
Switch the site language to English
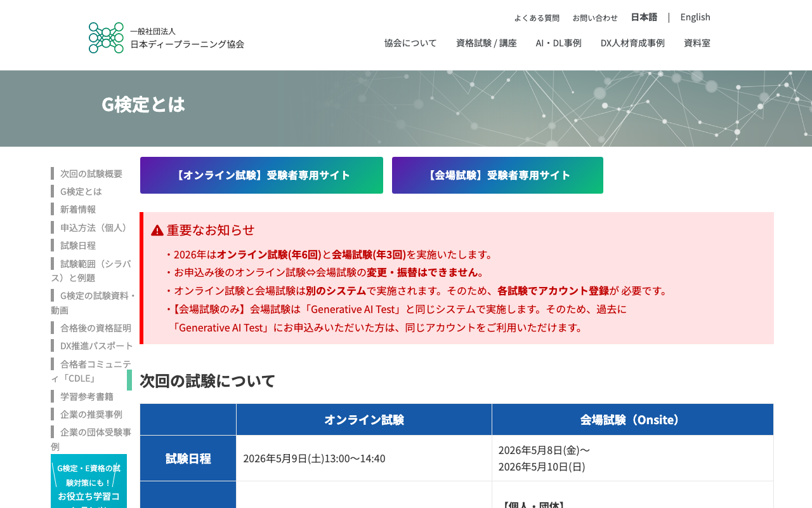pyautogui.click(x=695, y=17)
